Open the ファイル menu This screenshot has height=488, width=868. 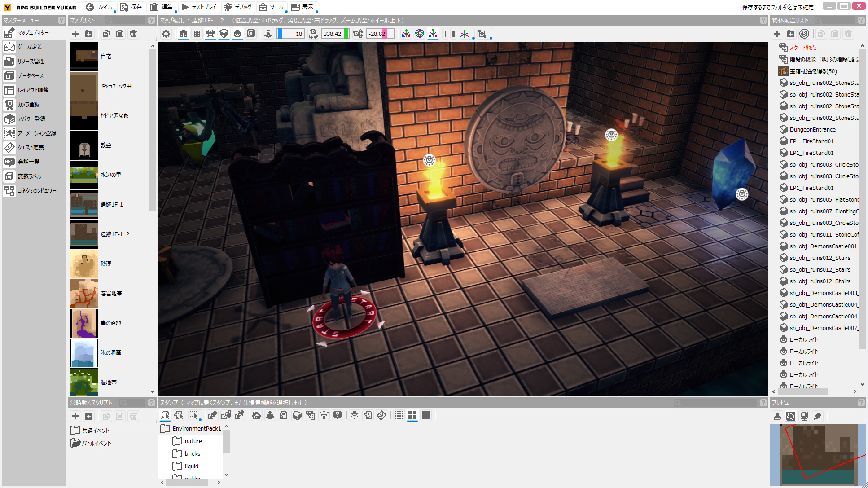click(x=99, y=7)
